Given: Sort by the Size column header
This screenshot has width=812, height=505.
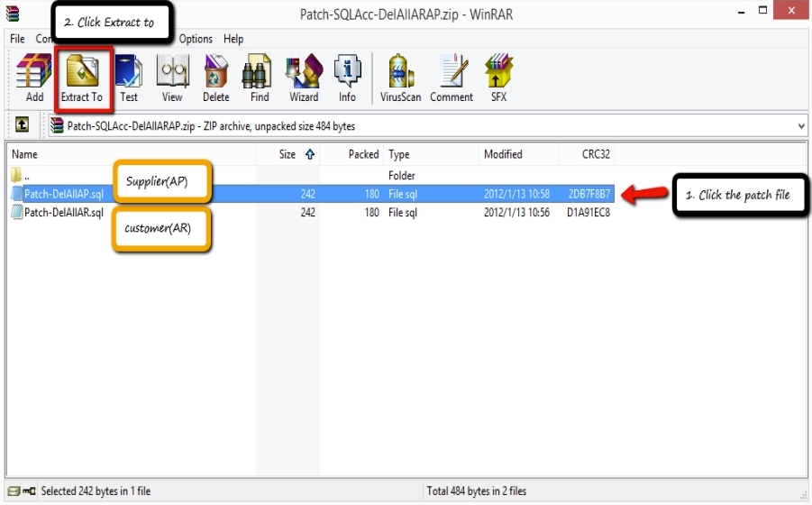Looking at the screenshot, I should pyautogui.click(x=287, y=154).
